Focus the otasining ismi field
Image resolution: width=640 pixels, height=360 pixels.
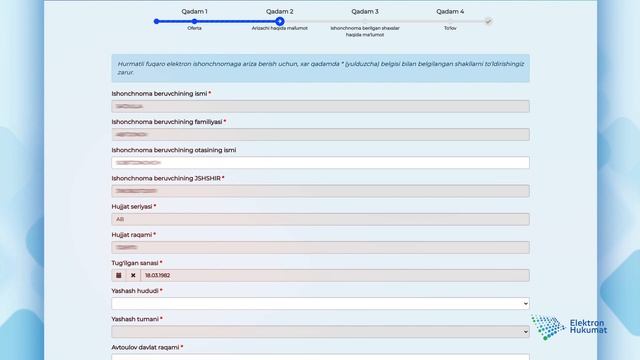click(x=320, y=162)
